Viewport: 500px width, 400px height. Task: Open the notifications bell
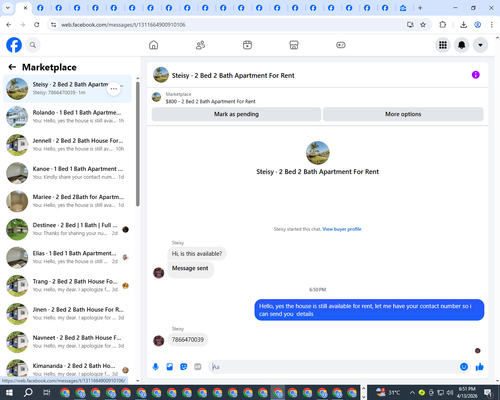click(461, 45)
